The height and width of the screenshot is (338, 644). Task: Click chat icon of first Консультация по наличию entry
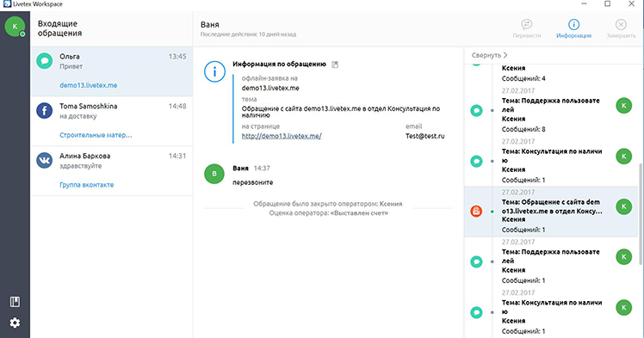click(x=476, y=161)
